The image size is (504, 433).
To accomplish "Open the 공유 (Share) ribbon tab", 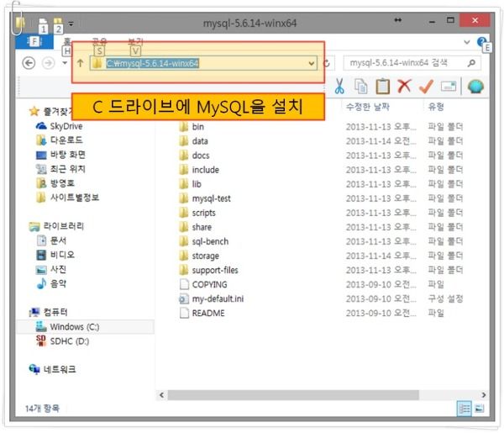I will coord(99,42).
